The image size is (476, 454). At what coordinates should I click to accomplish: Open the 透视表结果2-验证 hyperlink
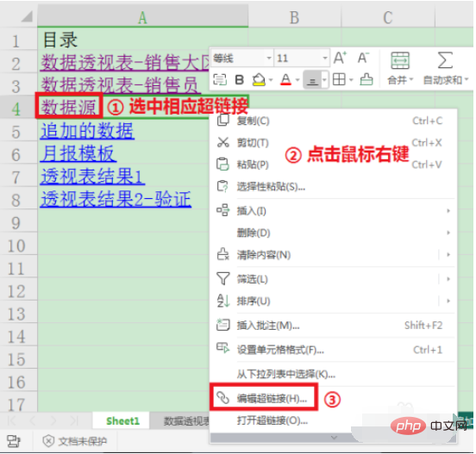tap(116, 199)
